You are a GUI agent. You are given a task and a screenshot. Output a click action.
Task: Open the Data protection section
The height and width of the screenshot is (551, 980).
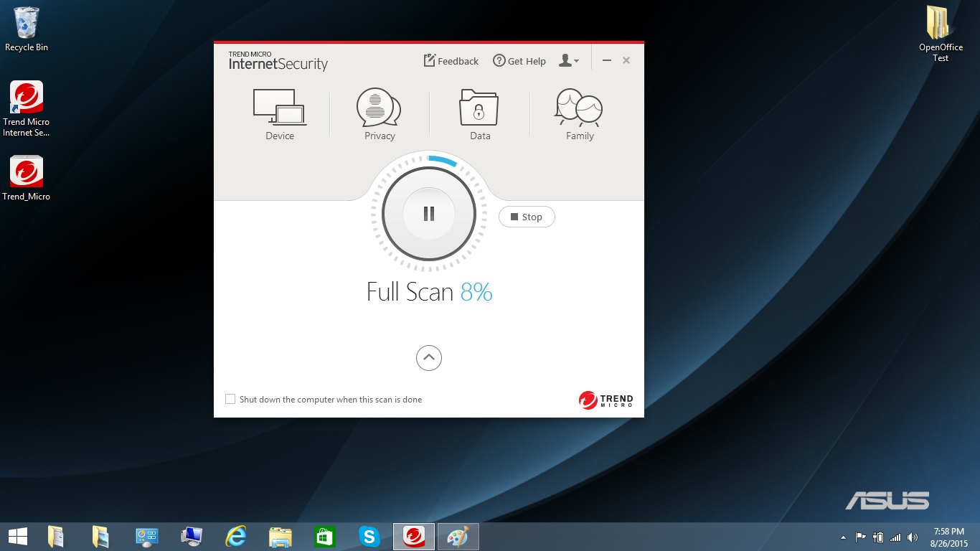[x=479, y=114]
